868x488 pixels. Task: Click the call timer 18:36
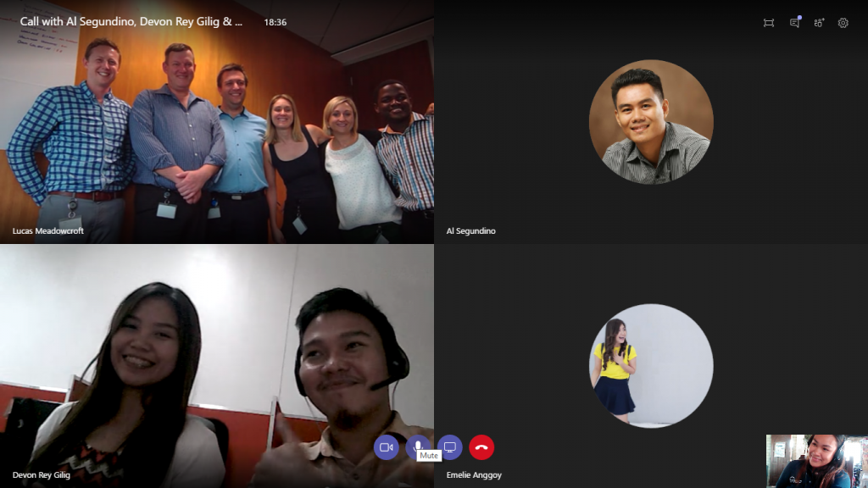click(x=275, y=22)
